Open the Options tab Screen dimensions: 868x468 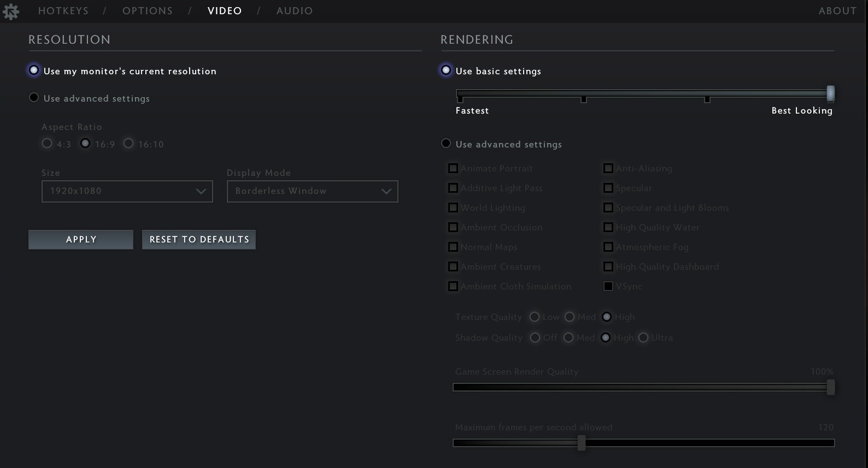(148, 11)
